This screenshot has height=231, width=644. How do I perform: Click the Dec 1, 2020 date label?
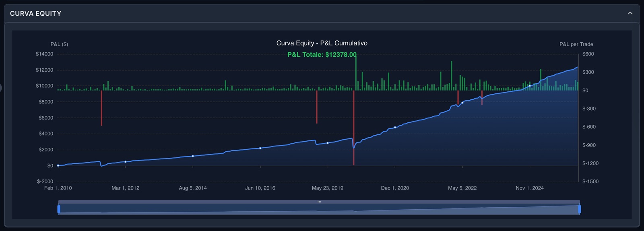395,188
